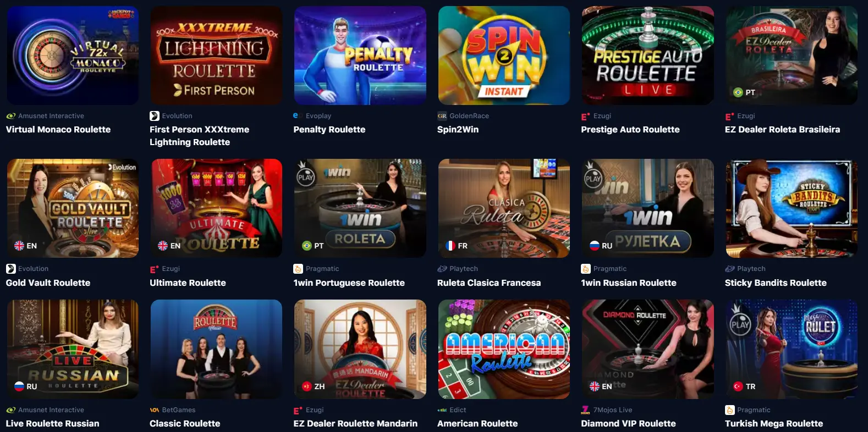
Task: Open the Spin2Win Instant game thumbnail
Action: click(504, 56)
